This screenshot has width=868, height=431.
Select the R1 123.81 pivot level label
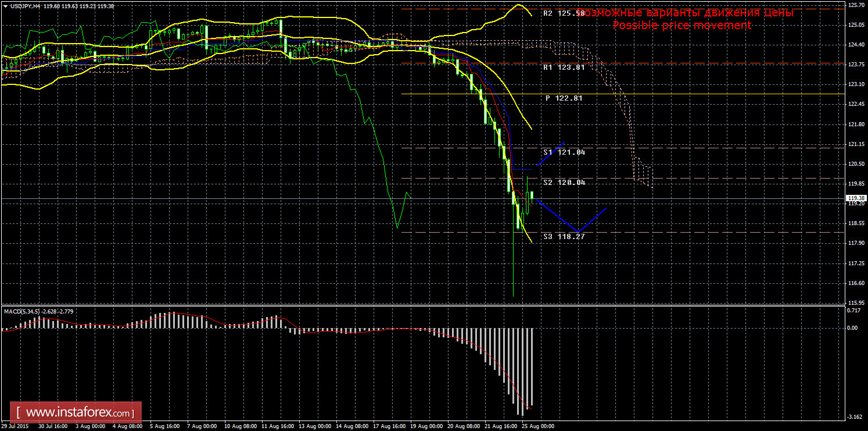point(564,67)
